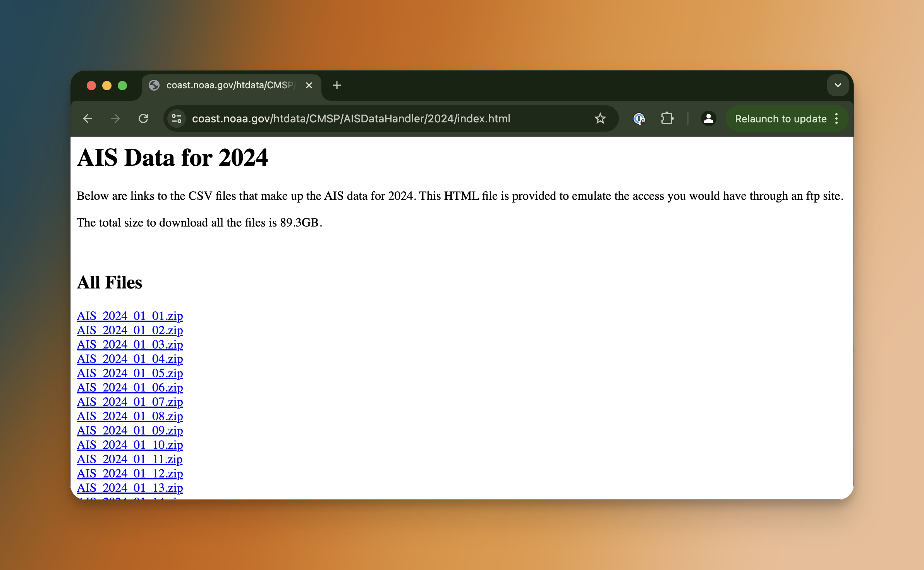The width and height of the screenshot is (924, 570).
Task: Click the address bar URL field
Action: (350, 118)
